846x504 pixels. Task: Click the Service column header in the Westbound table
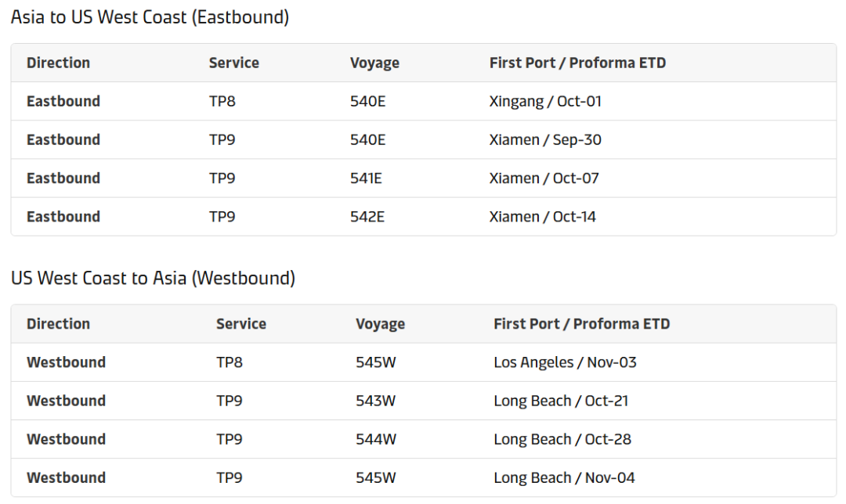pyautogui.click(x=240, y=324)
